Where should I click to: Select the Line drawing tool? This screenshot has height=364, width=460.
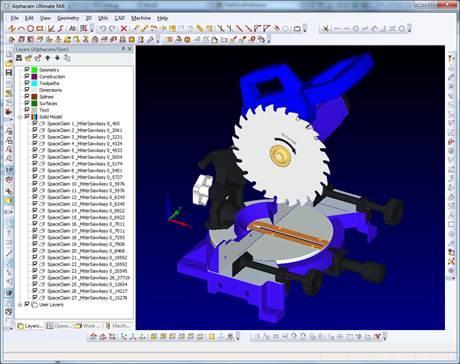tap(12, 29)
